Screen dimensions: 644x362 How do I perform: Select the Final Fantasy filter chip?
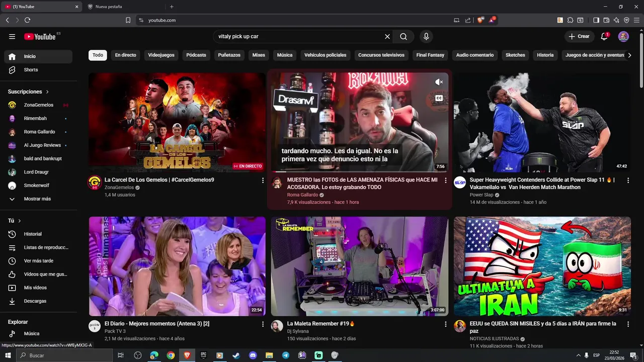pos(430,55)
